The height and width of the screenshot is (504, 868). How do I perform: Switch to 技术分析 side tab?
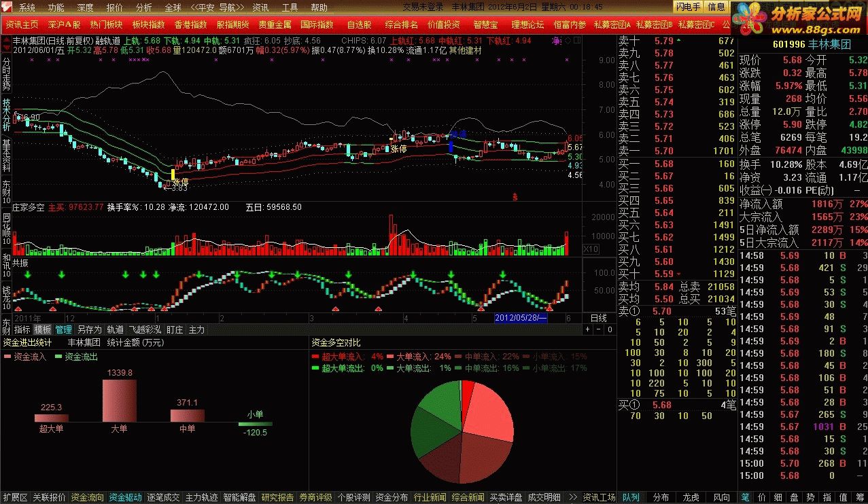(6, 115)
